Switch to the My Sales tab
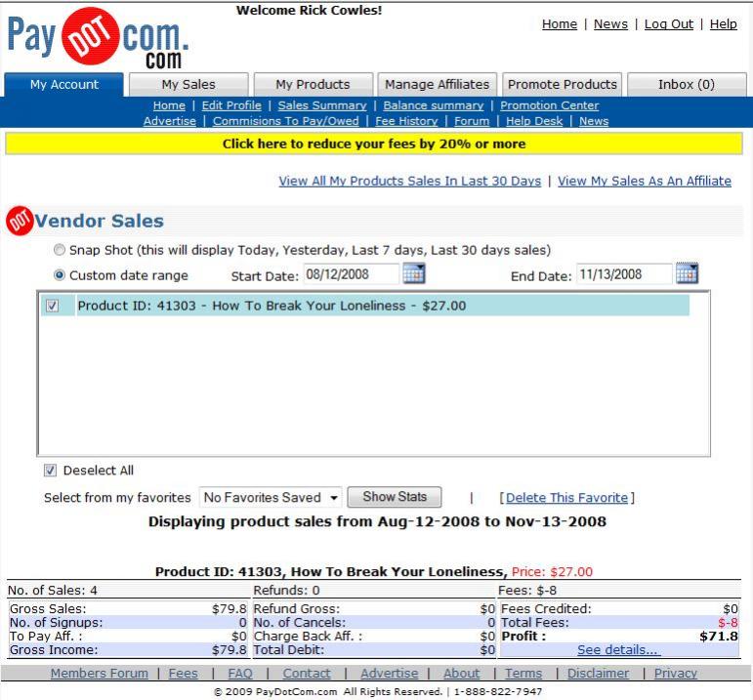The width and height of the screenshot is (753, 700). 188,85
